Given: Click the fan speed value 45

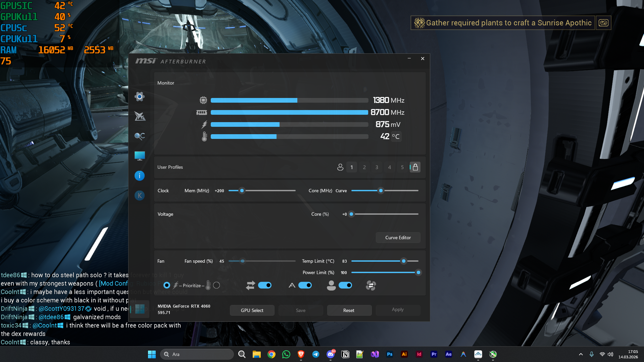Looking at the screenshot, I should tap(222, 261).
